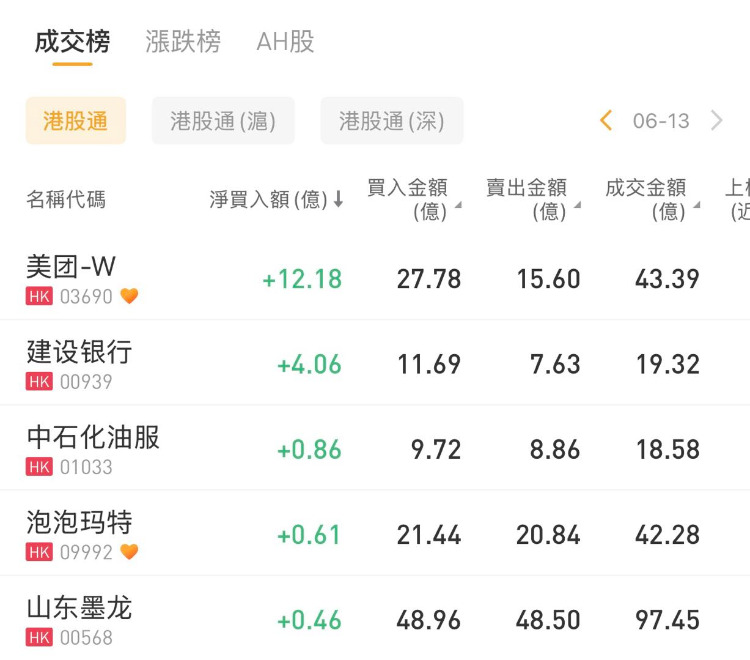Viewport: 750px width, 660px height.
Task: Click the HK badge next to 01033
Action: pos(39,467)
